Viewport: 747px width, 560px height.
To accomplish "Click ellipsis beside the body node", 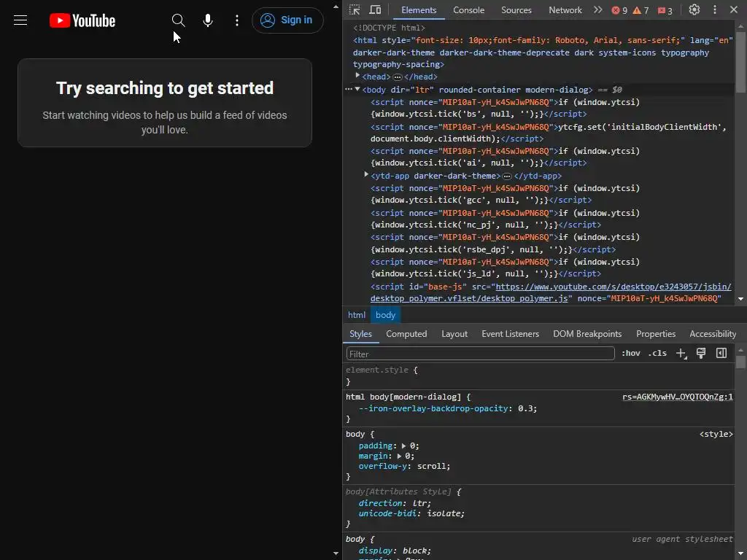I will pyautogui.click(x=348, y=89).
